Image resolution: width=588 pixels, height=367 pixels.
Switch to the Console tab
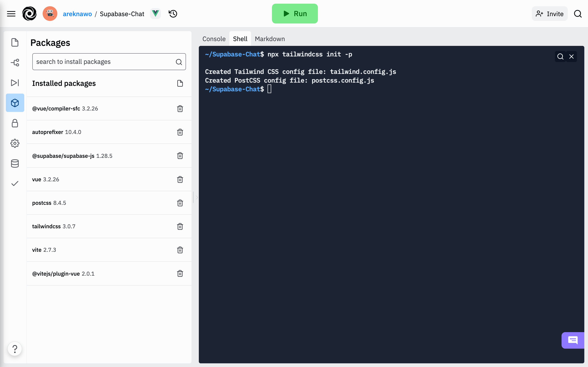[213, 39]
